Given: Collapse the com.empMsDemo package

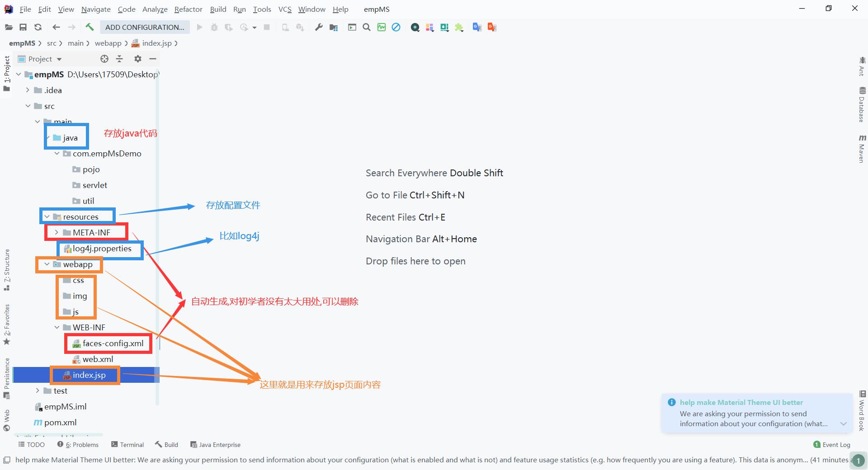Looking at the screenshot, I should pyautogui.click(x=57, y=153).
